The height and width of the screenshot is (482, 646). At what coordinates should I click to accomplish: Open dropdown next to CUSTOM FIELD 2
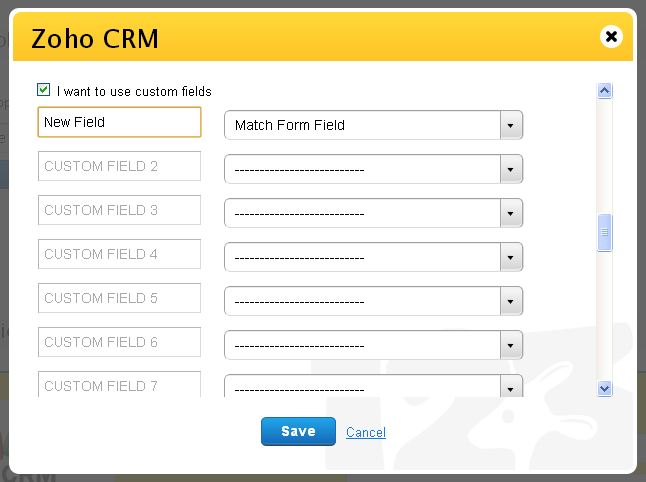[x=374, y=169]
